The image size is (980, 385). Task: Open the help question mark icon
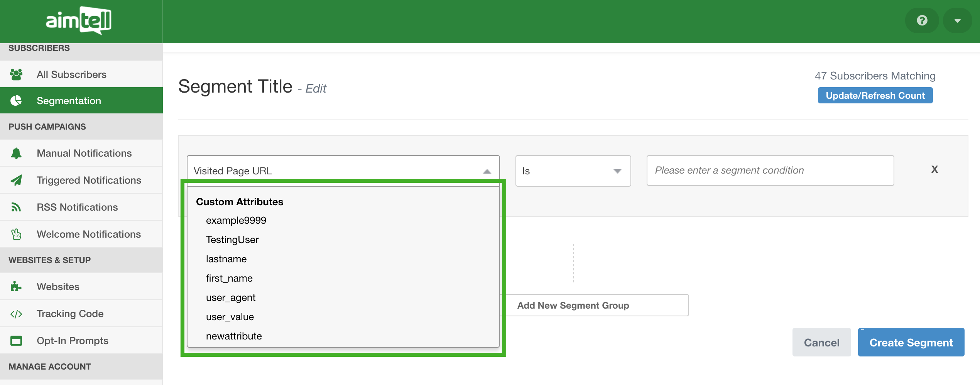click(x=922, y=20)
